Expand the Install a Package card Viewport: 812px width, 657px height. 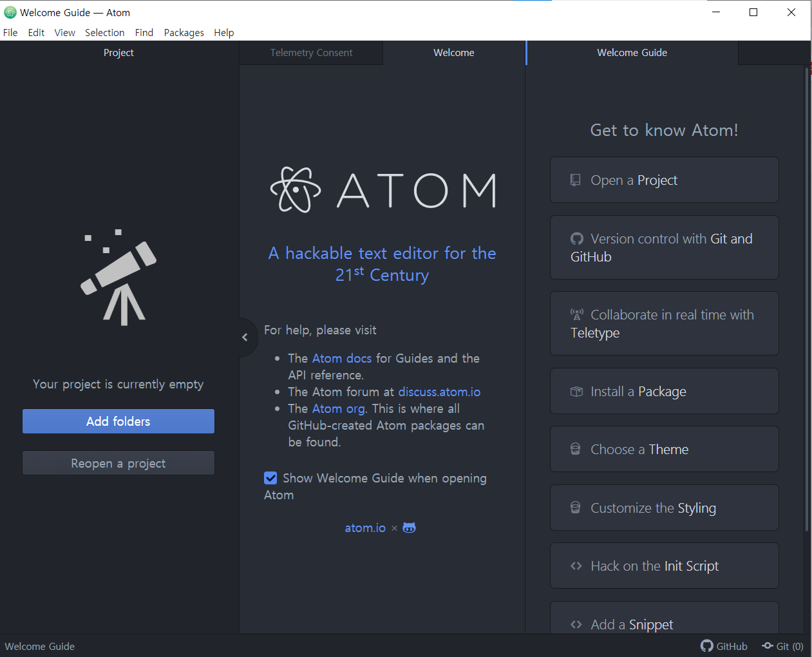pyautogui.click(x=664, y=391)
